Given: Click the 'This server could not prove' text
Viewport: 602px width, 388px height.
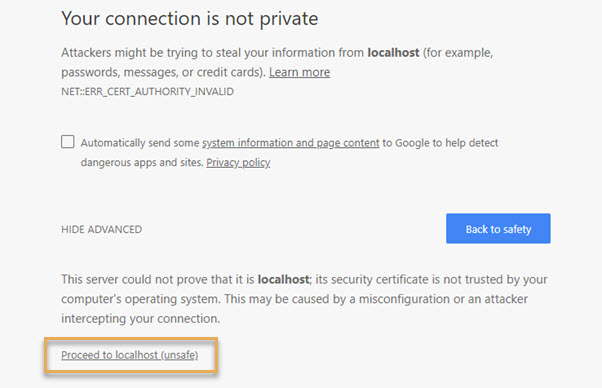Looking at the screenshot, I should (x=134, y=279).
